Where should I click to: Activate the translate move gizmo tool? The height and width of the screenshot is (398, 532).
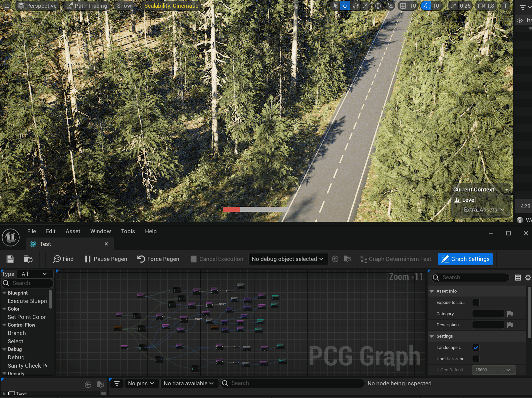coord(345,6)
